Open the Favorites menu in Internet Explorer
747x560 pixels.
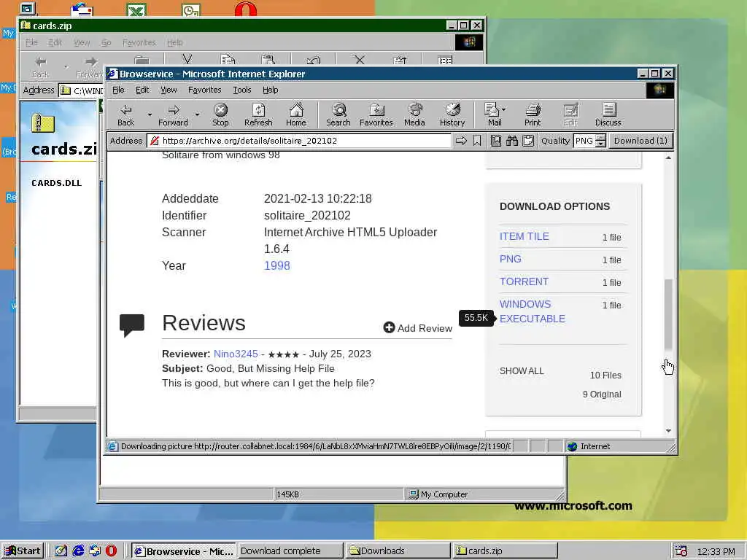[x=204, y=90]
